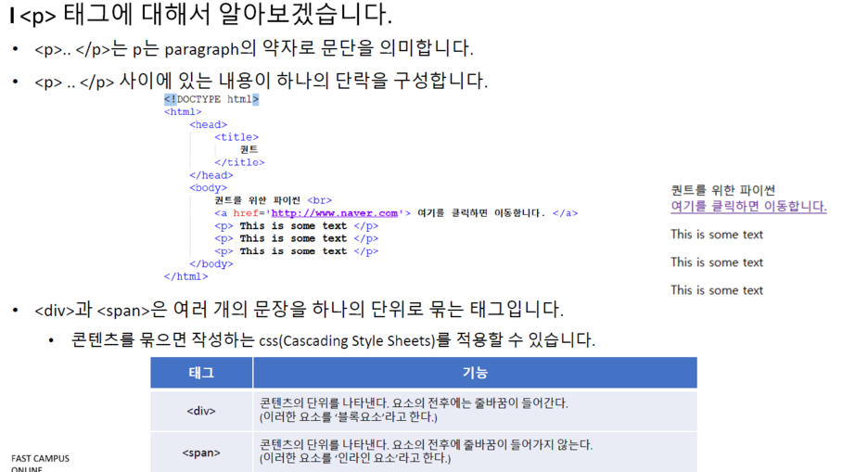The height and width of the screenshot is (472, 868).
Task: Click the closing </title> tag in code
Action: (239, 162)
